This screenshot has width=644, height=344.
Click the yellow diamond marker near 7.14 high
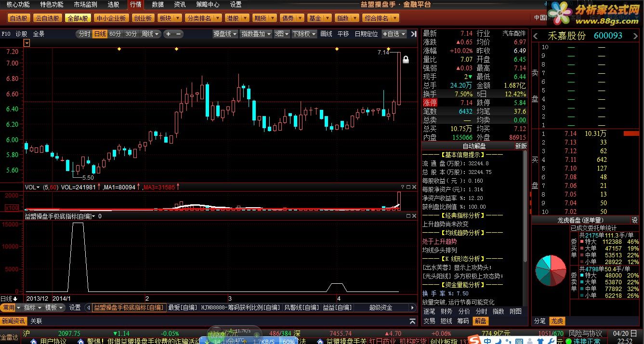388,49
